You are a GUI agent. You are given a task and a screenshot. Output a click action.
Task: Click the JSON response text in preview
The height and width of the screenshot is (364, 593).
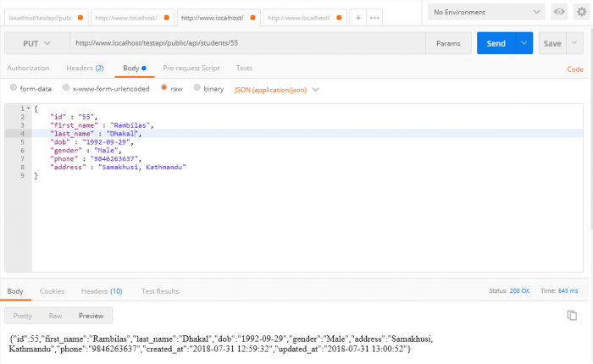click(221, 344)
